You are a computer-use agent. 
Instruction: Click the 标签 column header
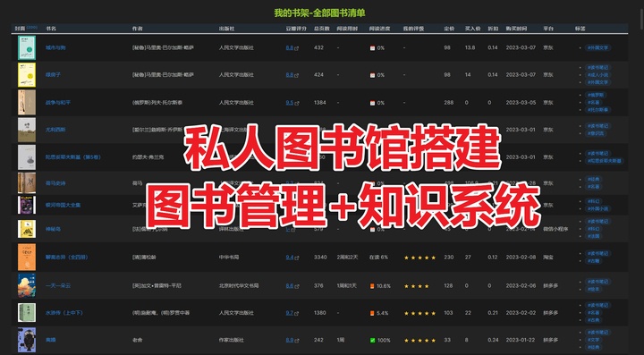point(580,29)
